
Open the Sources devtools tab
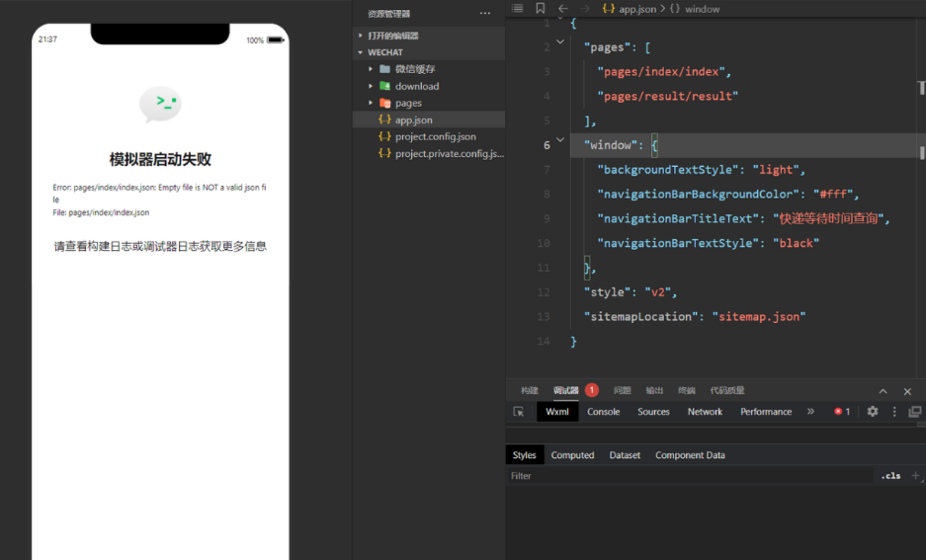653,412
